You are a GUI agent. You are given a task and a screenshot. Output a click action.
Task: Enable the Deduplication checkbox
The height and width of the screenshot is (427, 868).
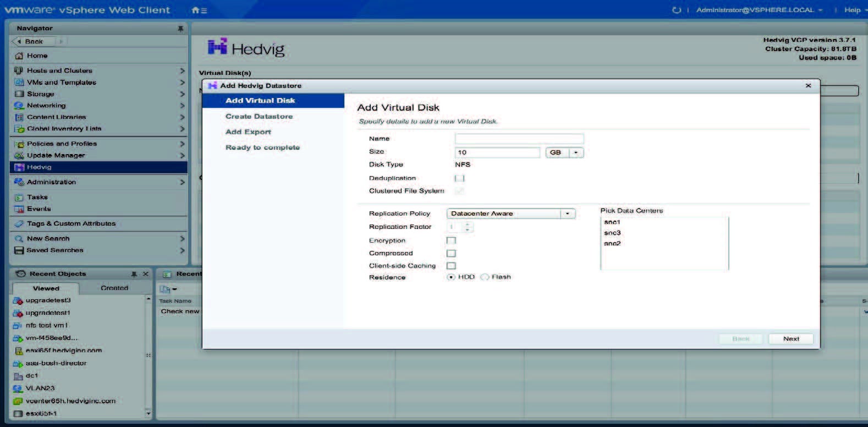[459, 178]
